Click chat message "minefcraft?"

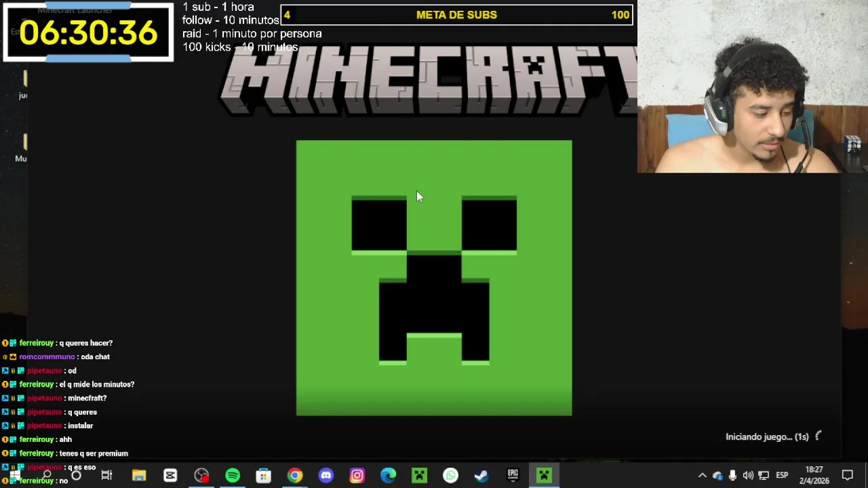coord(87,398)
